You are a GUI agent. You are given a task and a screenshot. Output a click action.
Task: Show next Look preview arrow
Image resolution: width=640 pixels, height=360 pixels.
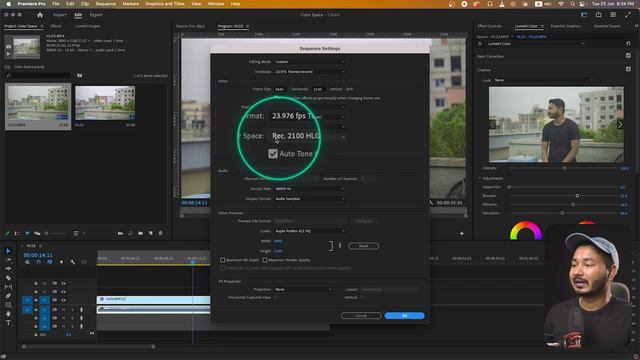click(620, 124)
